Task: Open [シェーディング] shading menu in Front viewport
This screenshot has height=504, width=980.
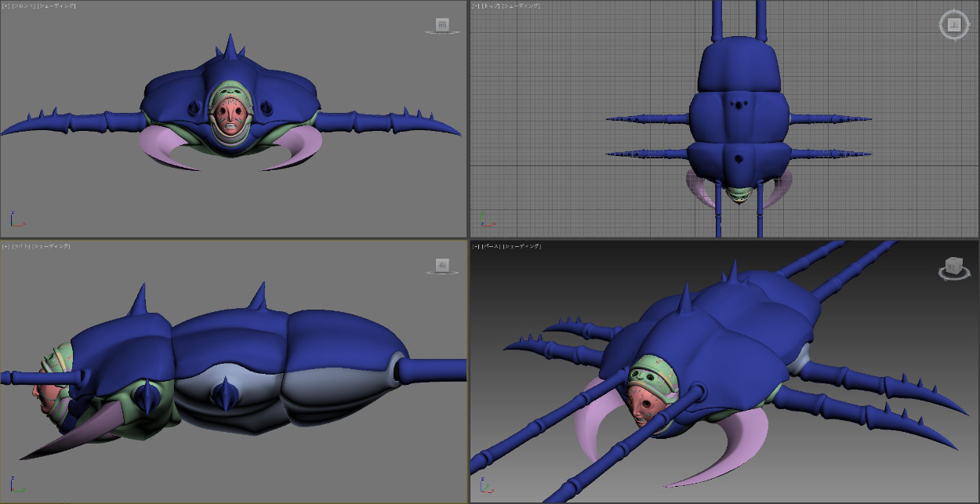Action: [56, 5]
